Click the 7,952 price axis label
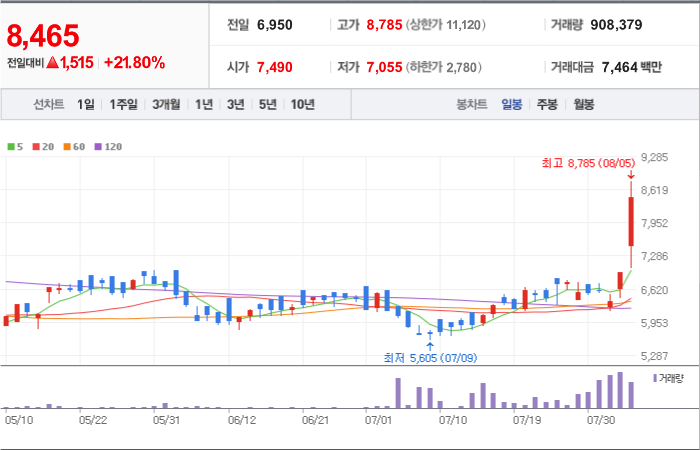Image resolution: width=700 pixels, height=450 pixels. pyautogui.click(x=654, y=223)
